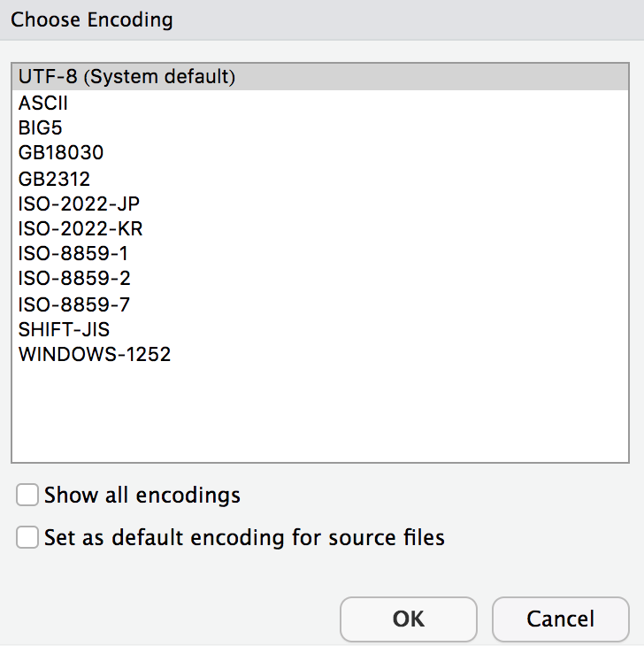Select UTF-8 (System default) encoding
Screen dimensions: 644x646
(126, 77)
